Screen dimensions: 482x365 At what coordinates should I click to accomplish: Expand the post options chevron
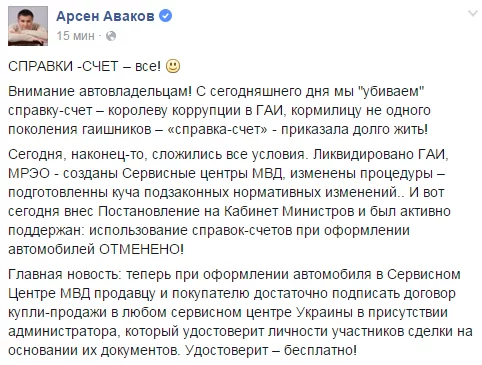pos(473,13)
